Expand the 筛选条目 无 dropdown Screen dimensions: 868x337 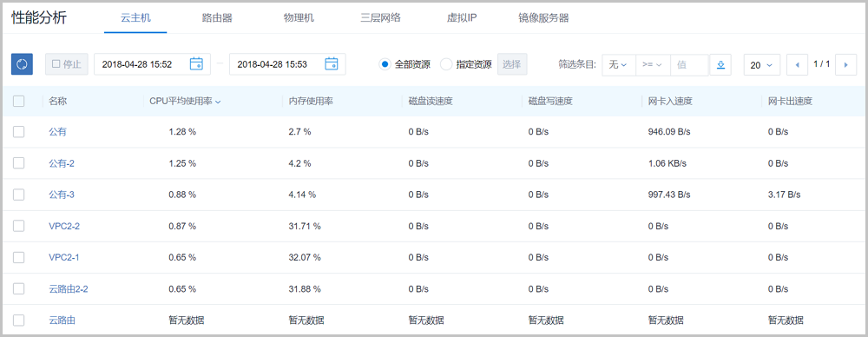pos(618,65)
